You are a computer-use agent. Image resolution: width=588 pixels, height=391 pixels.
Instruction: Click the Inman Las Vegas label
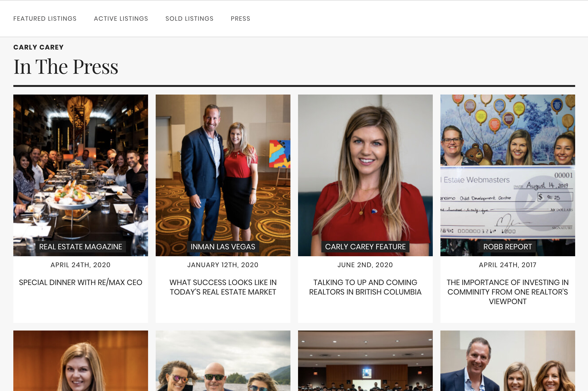(223, 247)
